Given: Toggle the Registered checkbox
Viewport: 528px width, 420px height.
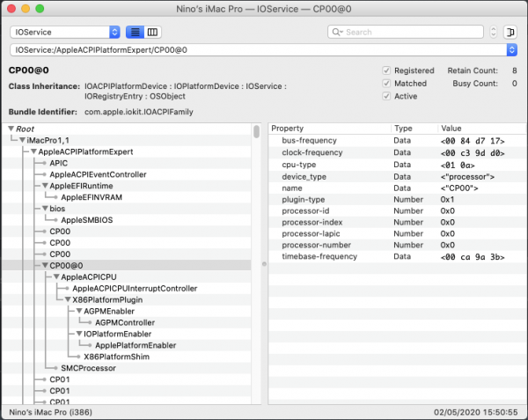Looking at the screenshot, I should (386, 70).
